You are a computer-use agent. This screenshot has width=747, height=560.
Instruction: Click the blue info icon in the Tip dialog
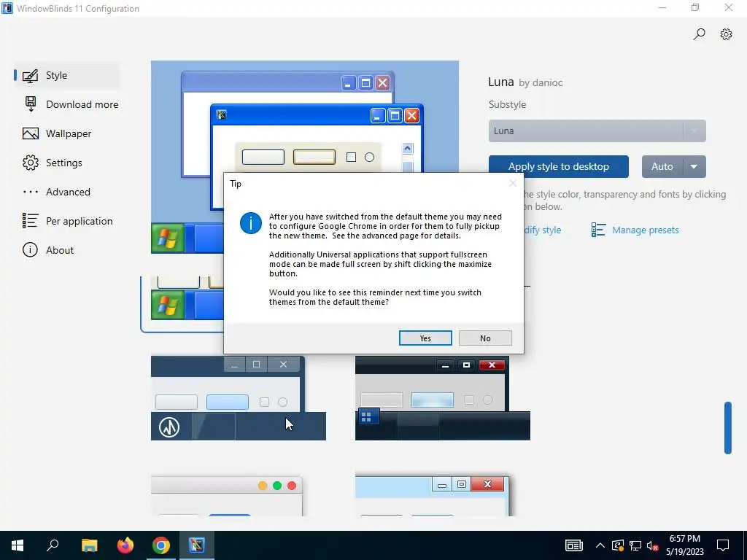251,223
